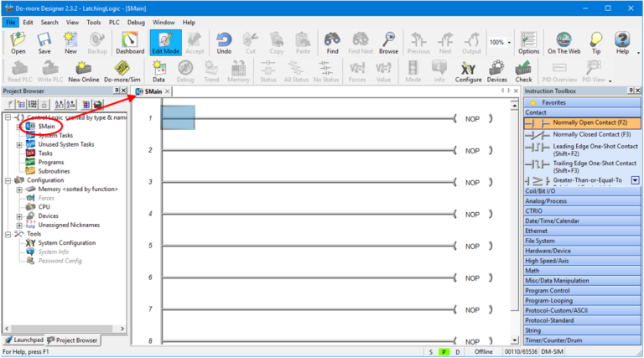This screenshot has width=644, height=358.
Task: Click the Find binoculars icon
Action: tap(332, 43)
